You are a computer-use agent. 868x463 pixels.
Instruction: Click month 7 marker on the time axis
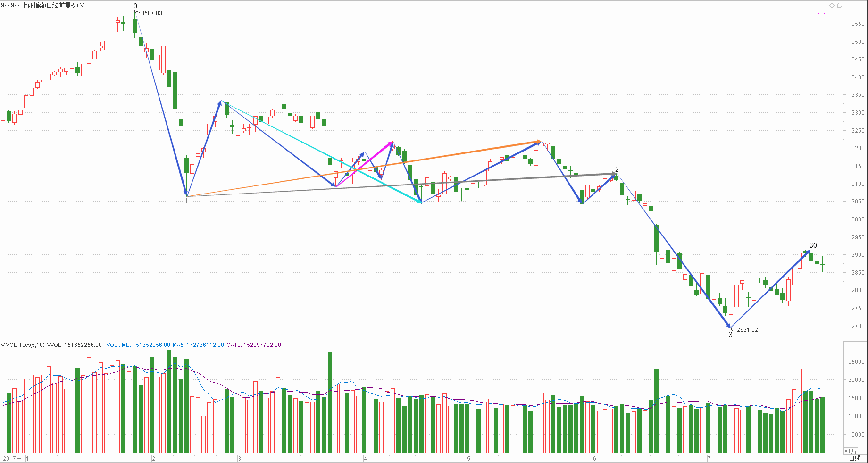[x=709, y=459]
